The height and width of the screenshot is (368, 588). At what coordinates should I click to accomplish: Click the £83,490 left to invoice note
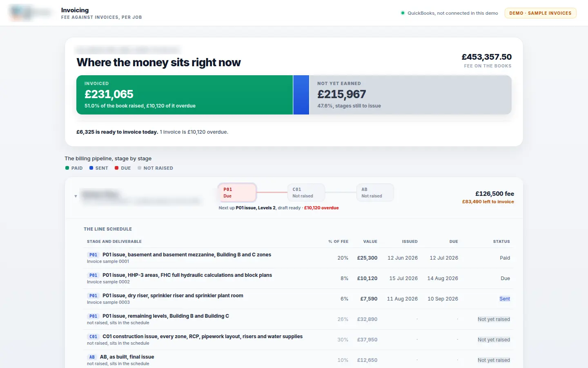488,202
